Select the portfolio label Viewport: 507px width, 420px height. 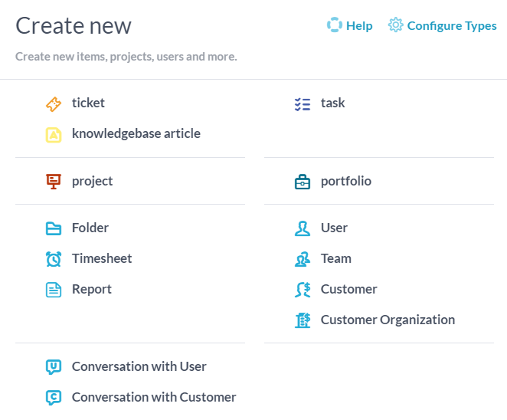[x=345, y=181]
